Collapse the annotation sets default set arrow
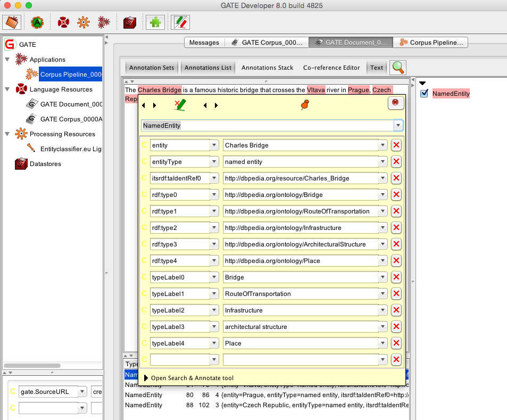This screenshot has height=420, width=507. (x=422, y=83)
